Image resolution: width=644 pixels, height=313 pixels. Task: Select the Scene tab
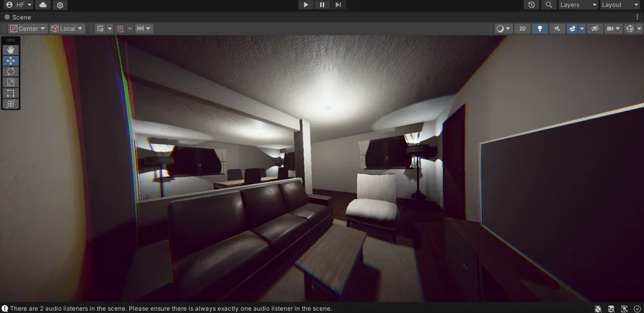point(18,17)
